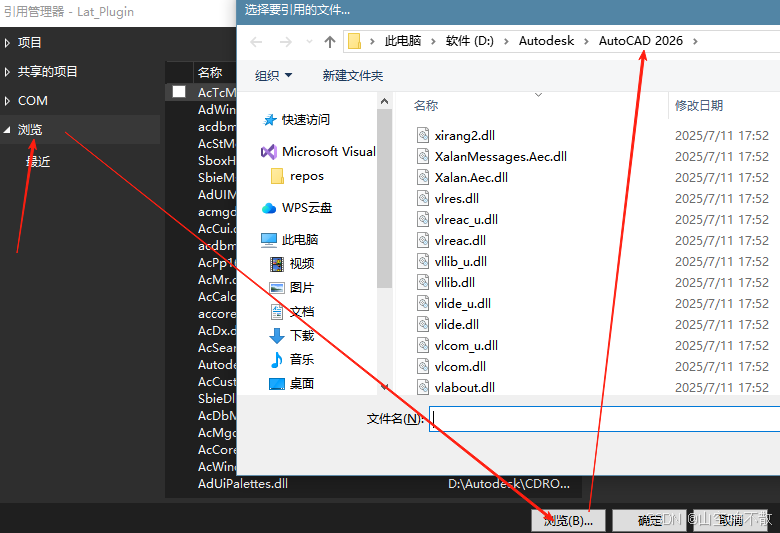Click the file icon of vlide_u.dll

[x=423, y=303]
